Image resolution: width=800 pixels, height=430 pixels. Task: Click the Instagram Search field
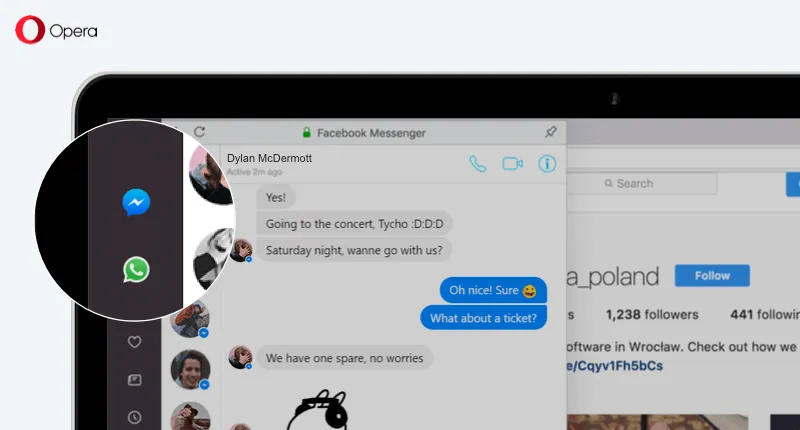(x=642, y=184)
